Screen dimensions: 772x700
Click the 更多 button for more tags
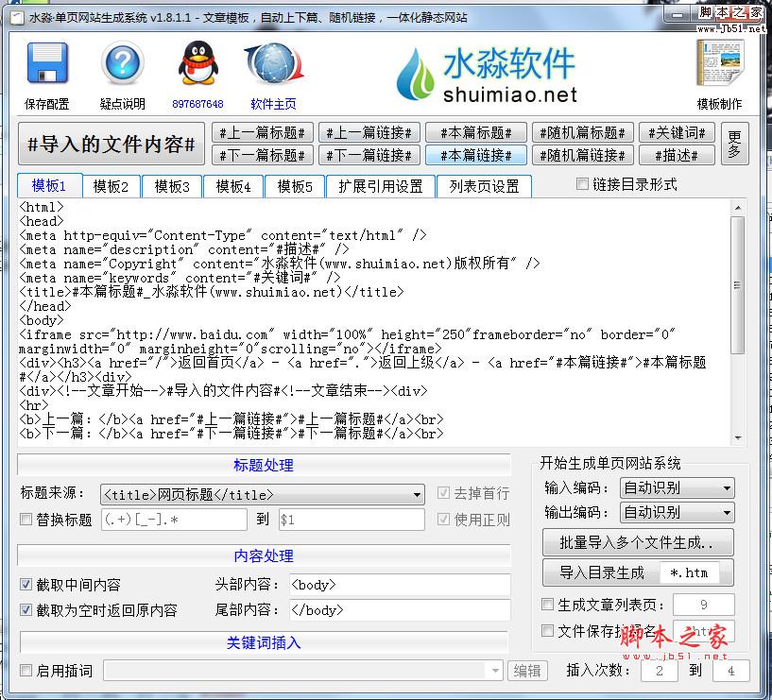click(x=734, y=144)
